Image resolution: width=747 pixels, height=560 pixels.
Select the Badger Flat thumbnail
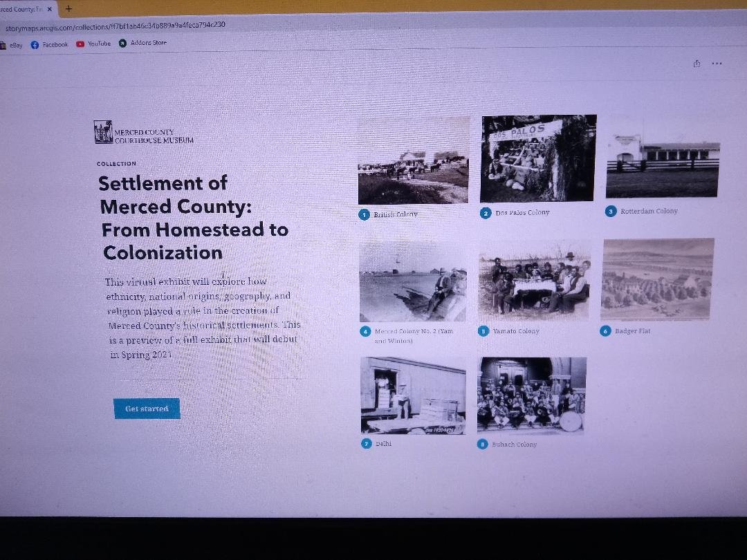click(x=658, y=279)
